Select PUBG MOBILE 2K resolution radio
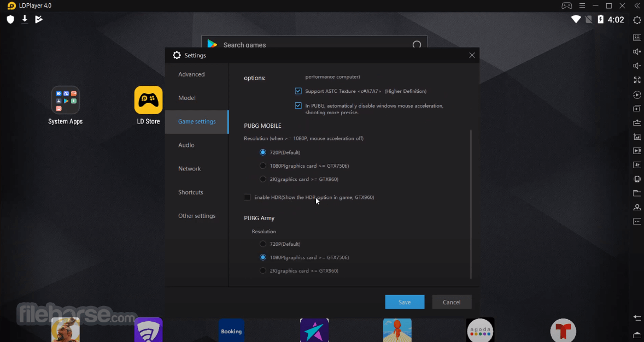The height and width of the screenshot is (342, 644). (x=263, y=179)
